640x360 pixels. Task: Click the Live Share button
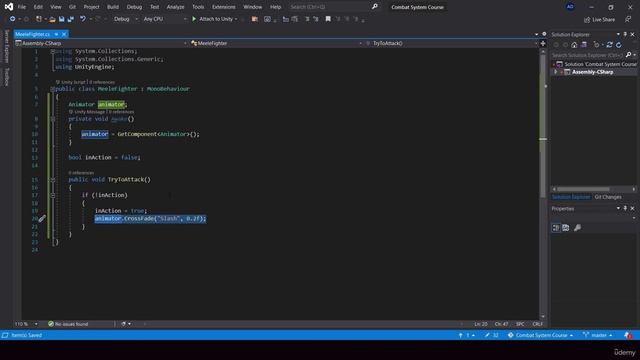click(599, 20)
